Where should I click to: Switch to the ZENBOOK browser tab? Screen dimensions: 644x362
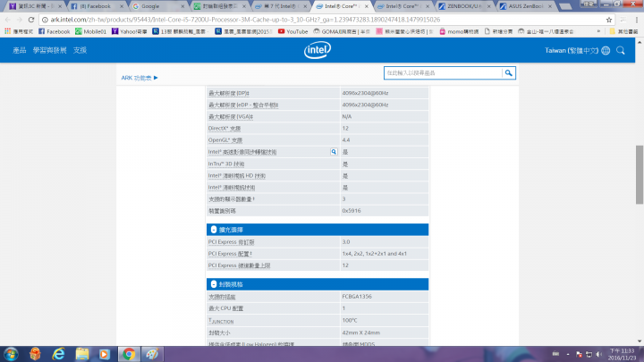coord(464,6)
